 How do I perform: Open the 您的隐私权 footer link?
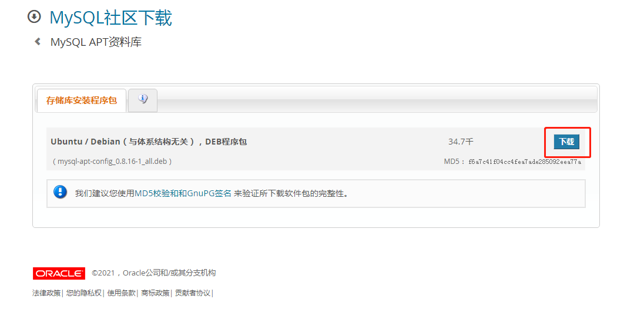coord(84,293)
